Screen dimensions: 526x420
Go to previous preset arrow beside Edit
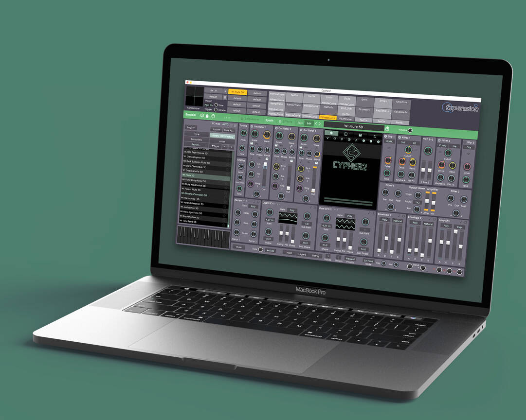pos(316,123)
